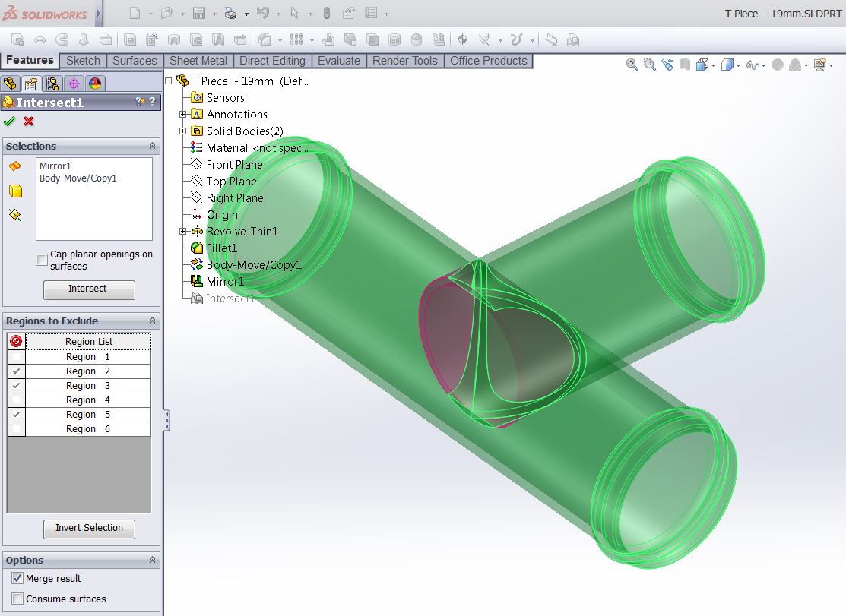Open the Evaluate tab
Image resolution: width=846 pixels, height=616 pixels.
(338, 61)
